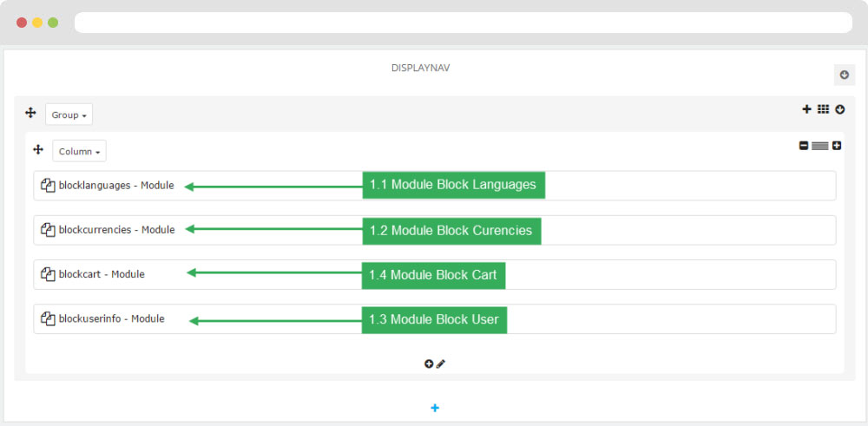Image resolution: width=868 pixels, height=426 pixels.
Task: Open the Column dropdown
Action: pyautogui.click(x=79, y=151)
